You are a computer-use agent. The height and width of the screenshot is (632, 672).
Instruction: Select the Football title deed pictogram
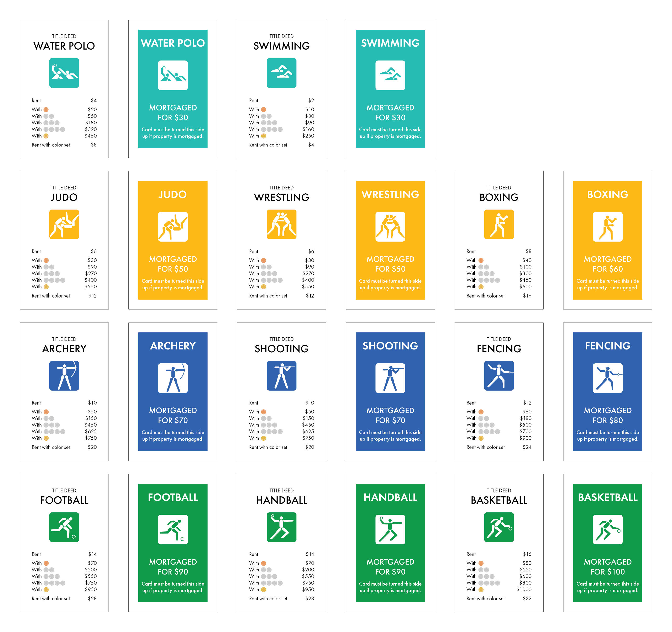tap(64, 527)
